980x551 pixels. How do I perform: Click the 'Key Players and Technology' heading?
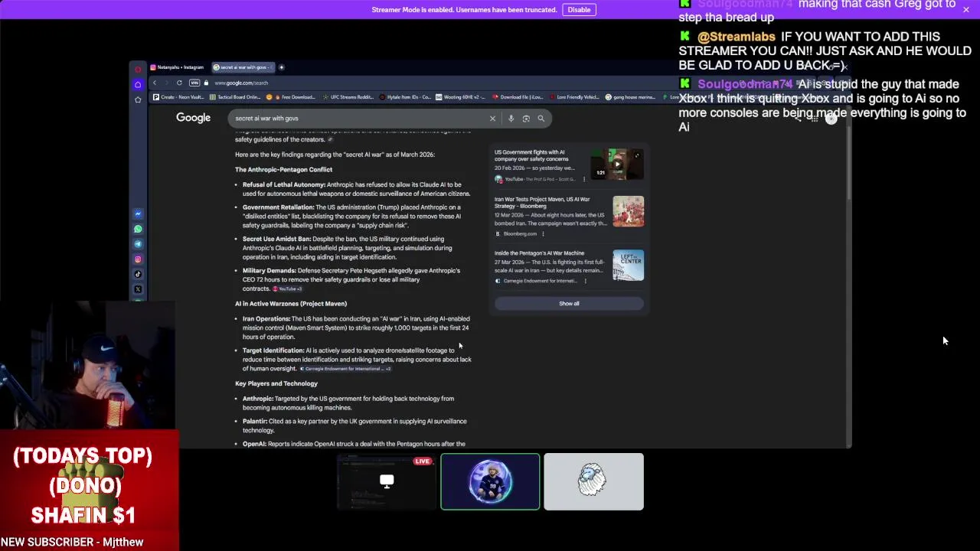[x=276, y=383]
